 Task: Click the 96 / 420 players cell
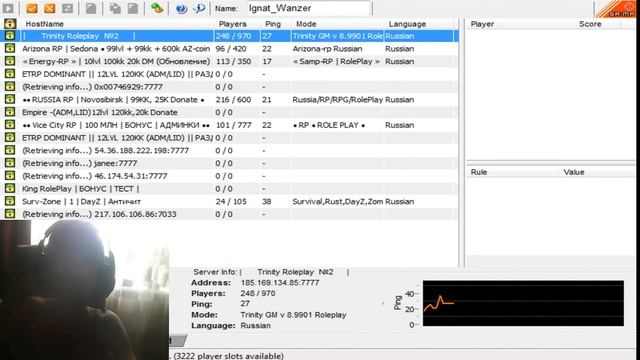(x=231, y=49)
